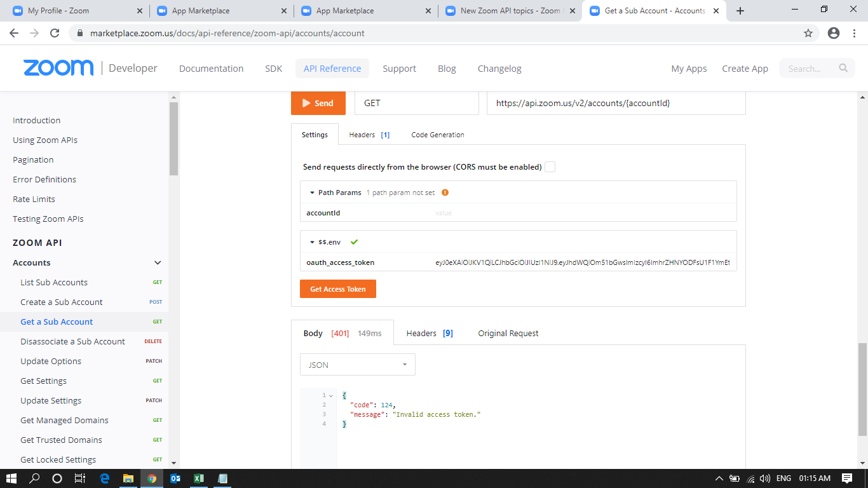Switch to the My Profile - Zoom browser tab

[x=77, y=11]
